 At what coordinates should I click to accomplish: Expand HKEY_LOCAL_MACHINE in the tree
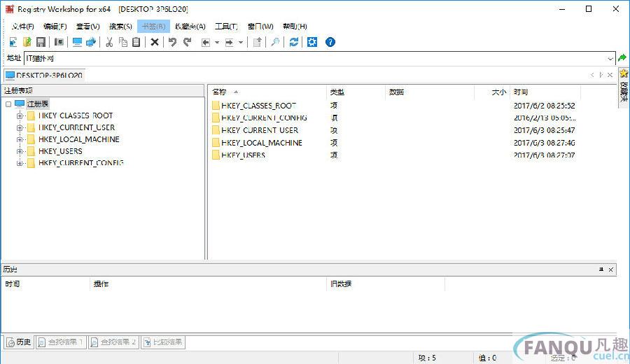tap(20, 139)
